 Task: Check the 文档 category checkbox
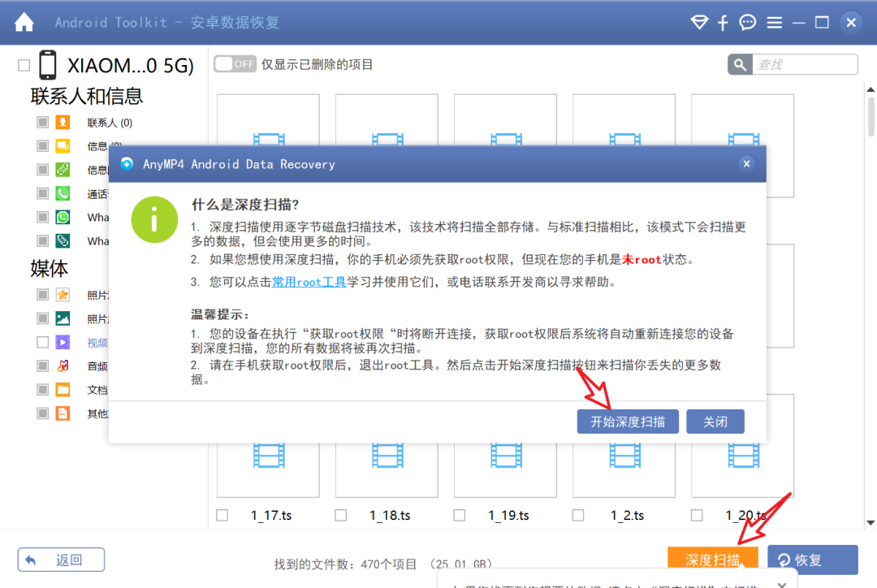click(x=42, y=389)
